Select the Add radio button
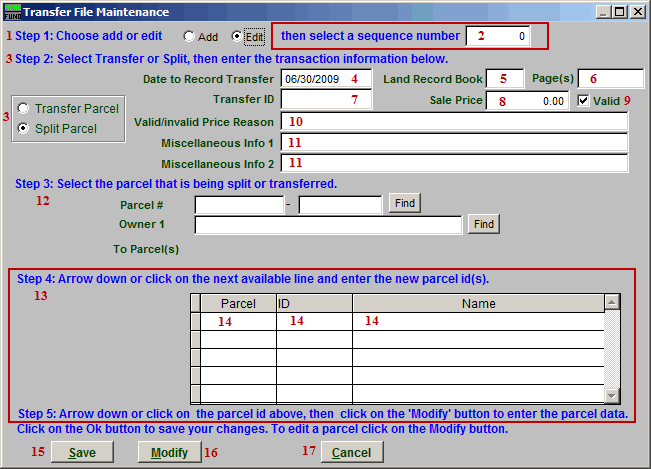Screen dimensions: 651x469 (189, 36)
